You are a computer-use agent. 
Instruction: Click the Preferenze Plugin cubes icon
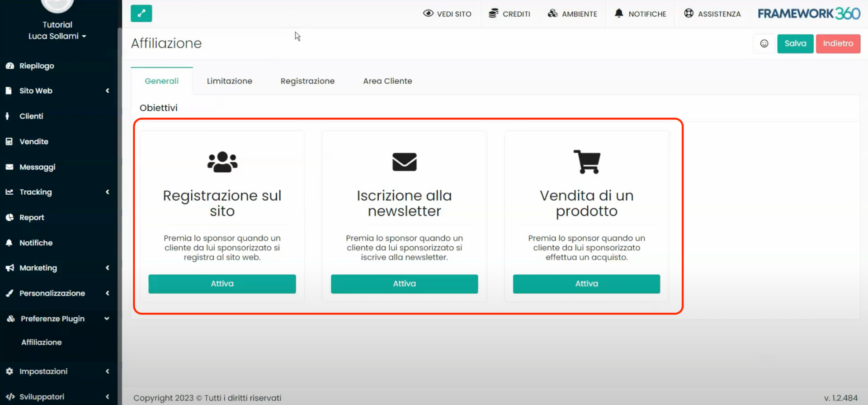point(10,319)
